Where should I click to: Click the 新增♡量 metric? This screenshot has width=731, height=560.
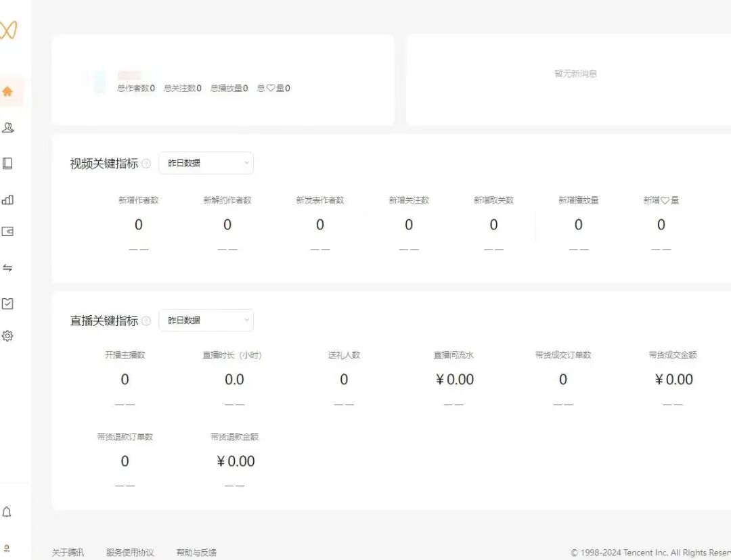(x=661, y=225)
